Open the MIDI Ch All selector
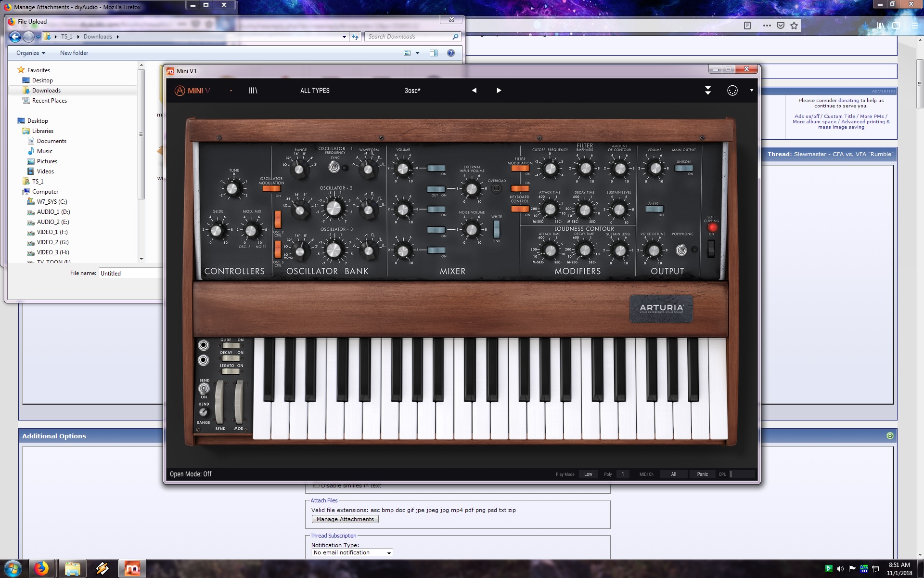The image size is (924, 578). pos(674,474)
